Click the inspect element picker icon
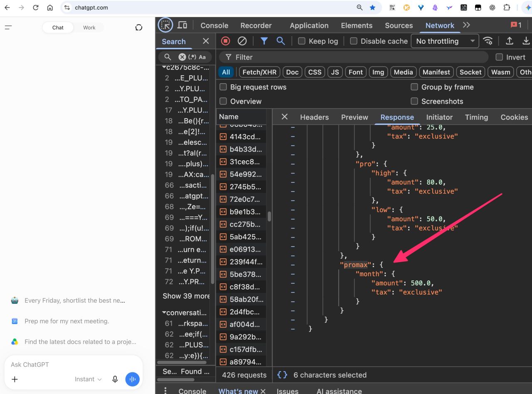 tap(165, 25)
